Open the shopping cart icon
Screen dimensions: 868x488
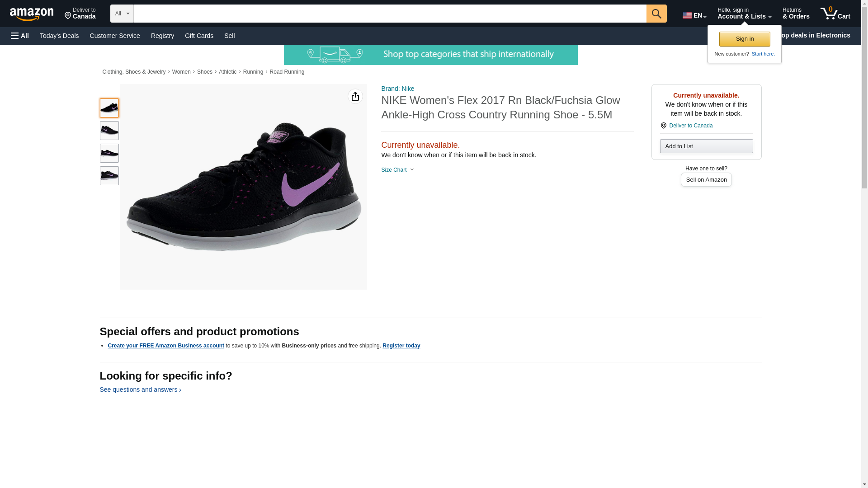pyautogui.click(x=835, y=14)
